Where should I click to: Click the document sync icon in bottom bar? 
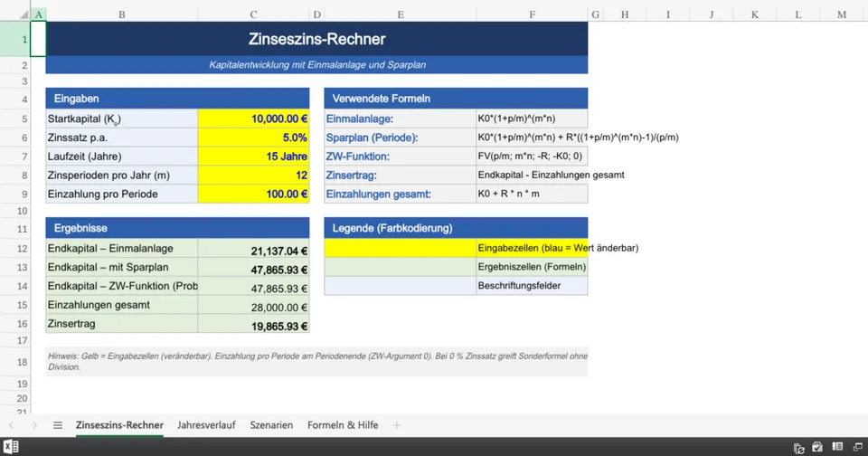point(798,448)
